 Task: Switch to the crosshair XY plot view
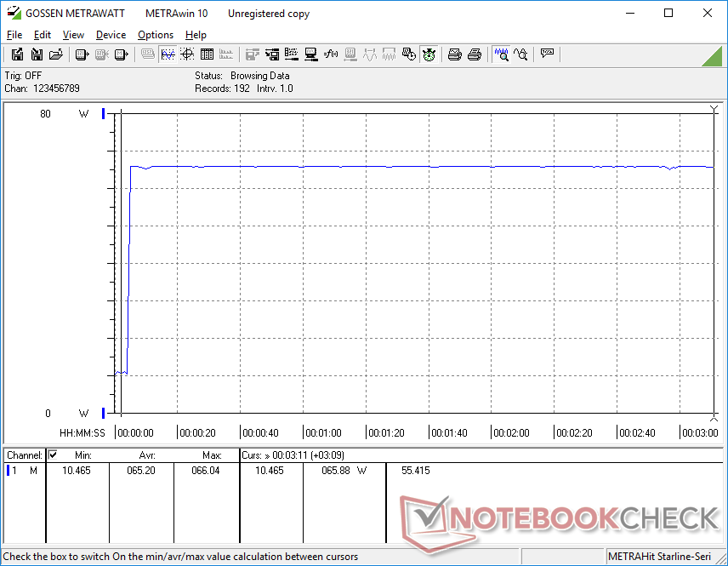point(186,54)
